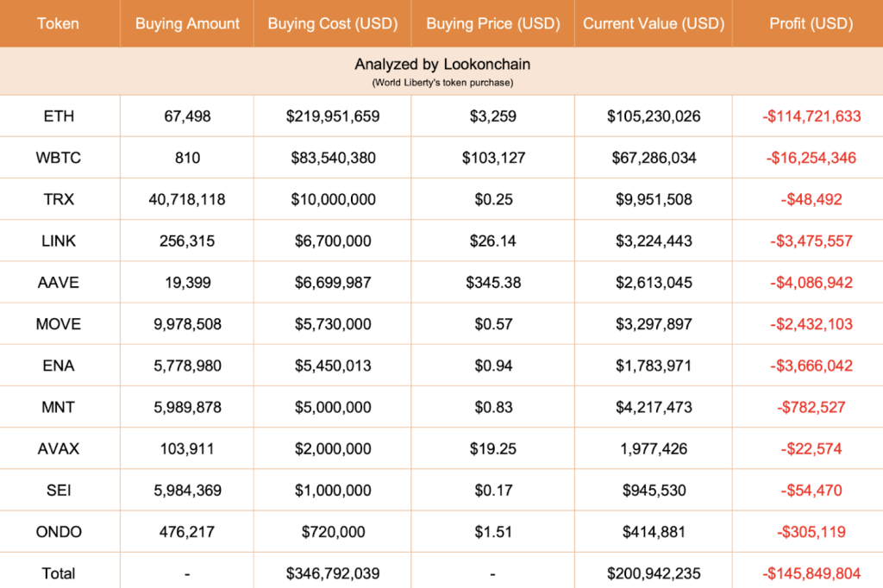883x588 pixels.
Task: Select the Buying Cost (USD) header
Action: tap(332, 23)
